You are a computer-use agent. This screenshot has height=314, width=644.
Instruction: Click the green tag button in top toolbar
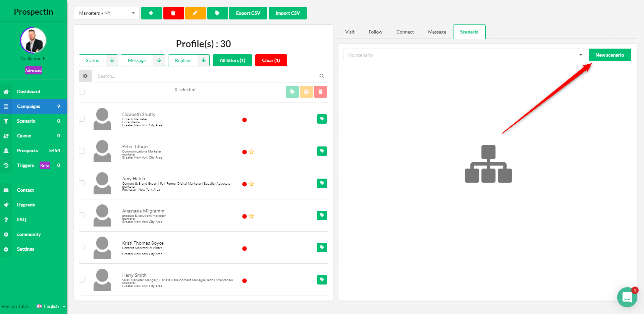click(x=217, y=13)
